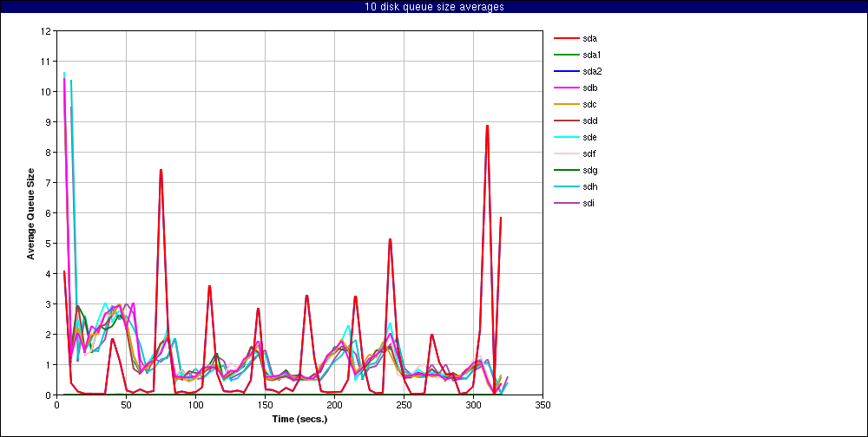Select the sde legend label
The height and width of the screenshot is (437, 868).
(x=589, y=137)
